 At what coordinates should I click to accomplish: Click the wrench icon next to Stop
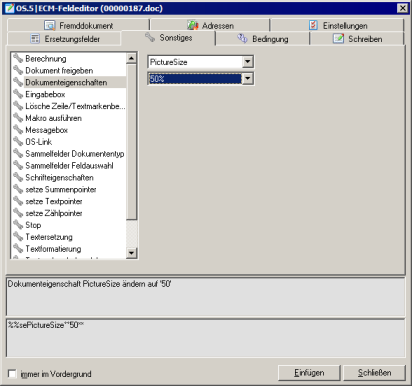(x=18, y=225)
